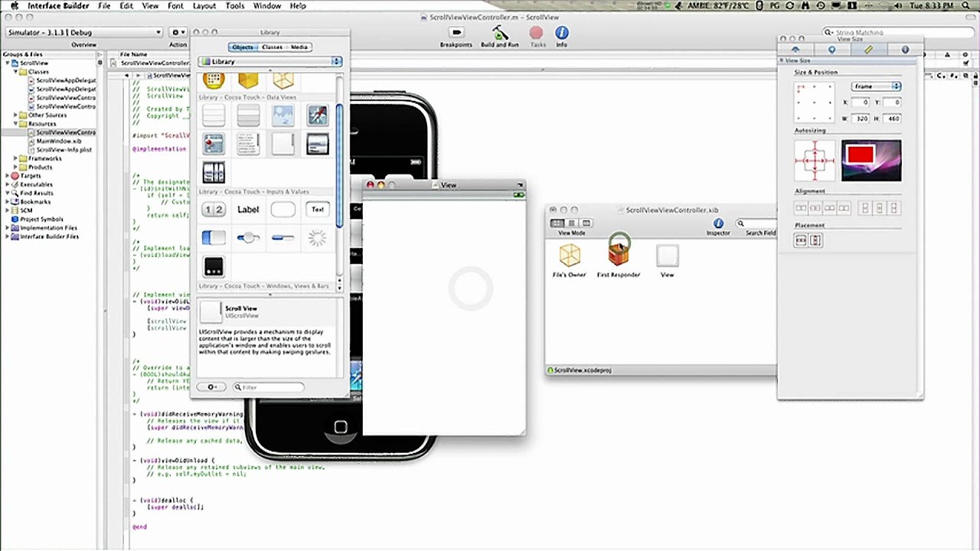
Task: Pick the page control black icon in Library
Action: (x=214, y=266)
